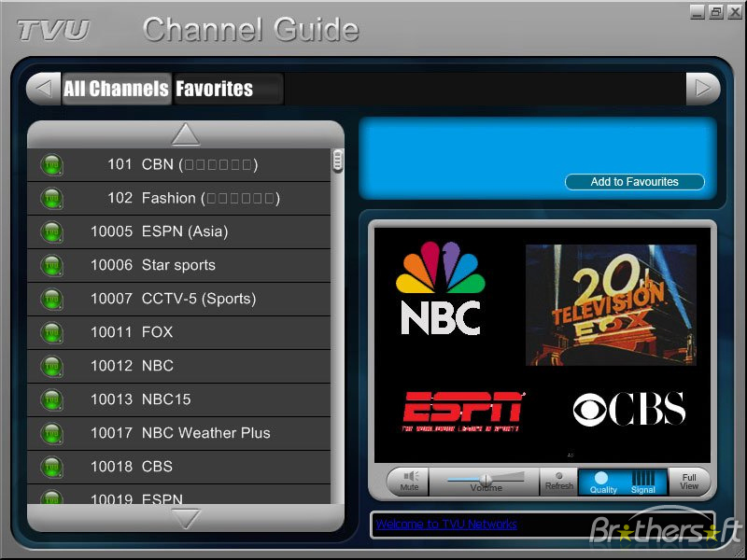747x560 pixels.
Task: Select channel 102 Fashion
Action: coord(179,199)
